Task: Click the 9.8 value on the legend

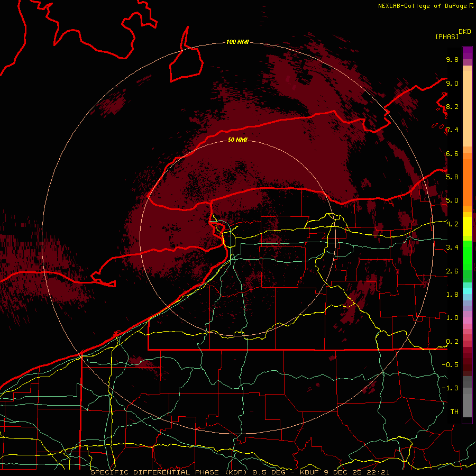Action: click(452, 59)
